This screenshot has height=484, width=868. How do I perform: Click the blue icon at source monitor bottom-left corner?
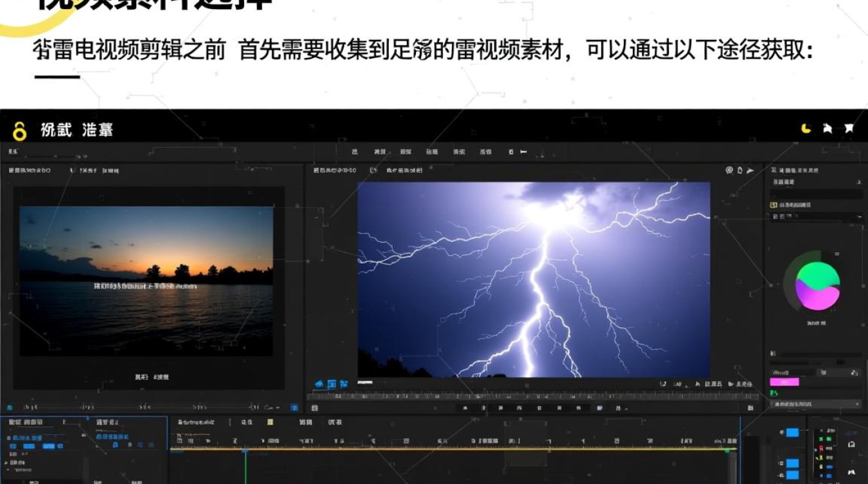pos(10,408)
